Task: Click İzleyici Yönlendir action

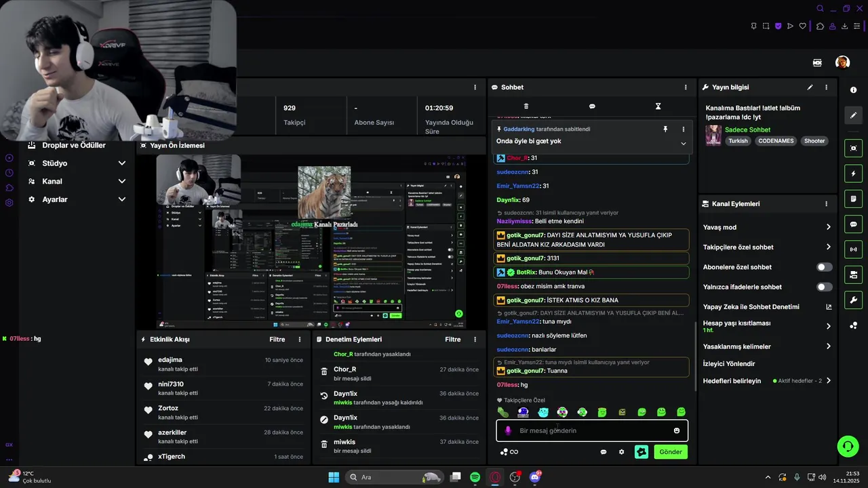Action: tap(729, 364)
